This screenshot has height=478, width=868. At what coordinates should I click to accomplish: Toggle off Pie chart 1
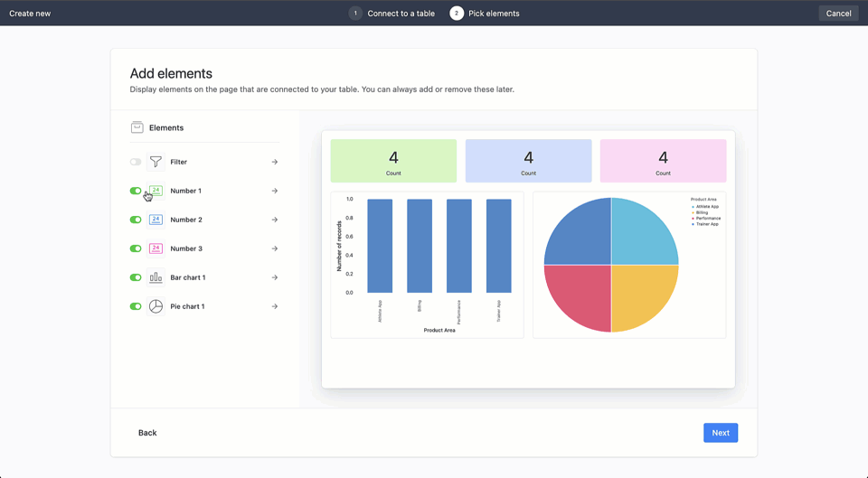click(x=136, y=306)
